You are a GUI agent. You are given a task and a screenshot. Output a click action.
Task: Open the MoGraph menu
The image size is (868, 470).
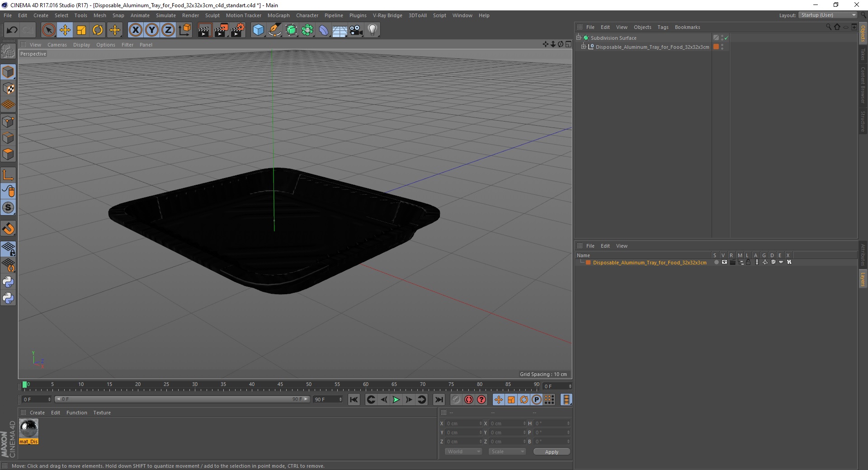pyautogui.click(x=278, y=15)
